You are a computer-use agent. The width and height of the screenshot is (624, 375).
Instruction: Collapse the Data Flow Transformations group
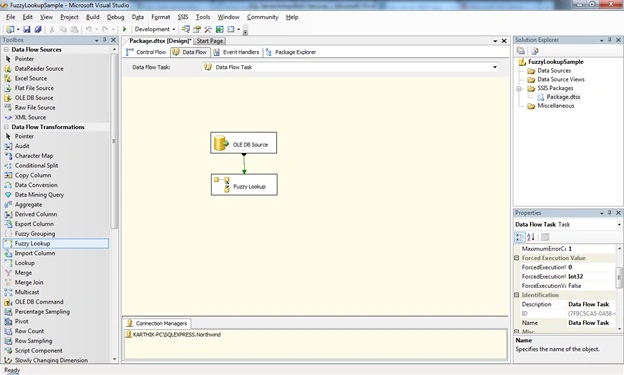click(x=6, y=127)
